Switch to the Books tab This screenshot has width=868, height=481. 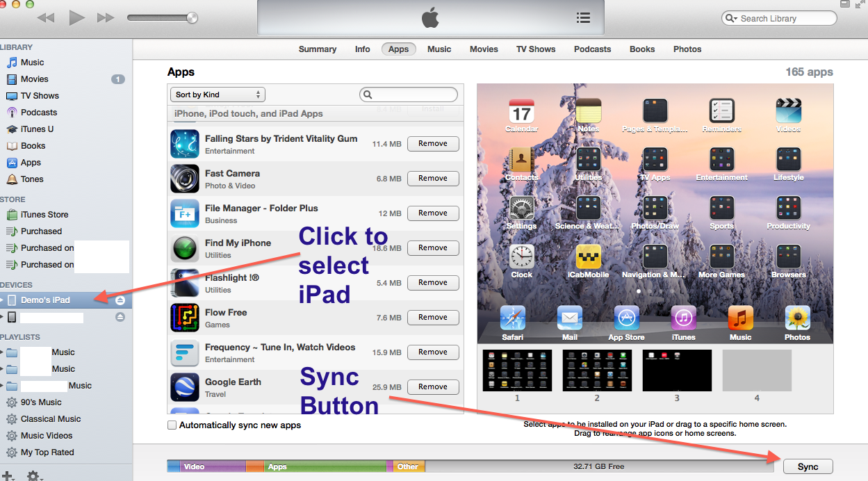point(642,49)
